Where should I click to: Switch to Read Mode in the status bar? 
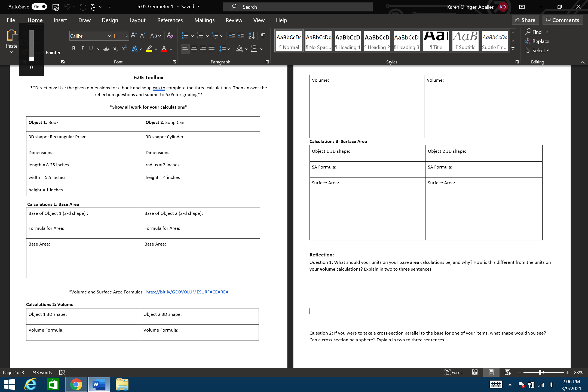(x=475, y=372)
